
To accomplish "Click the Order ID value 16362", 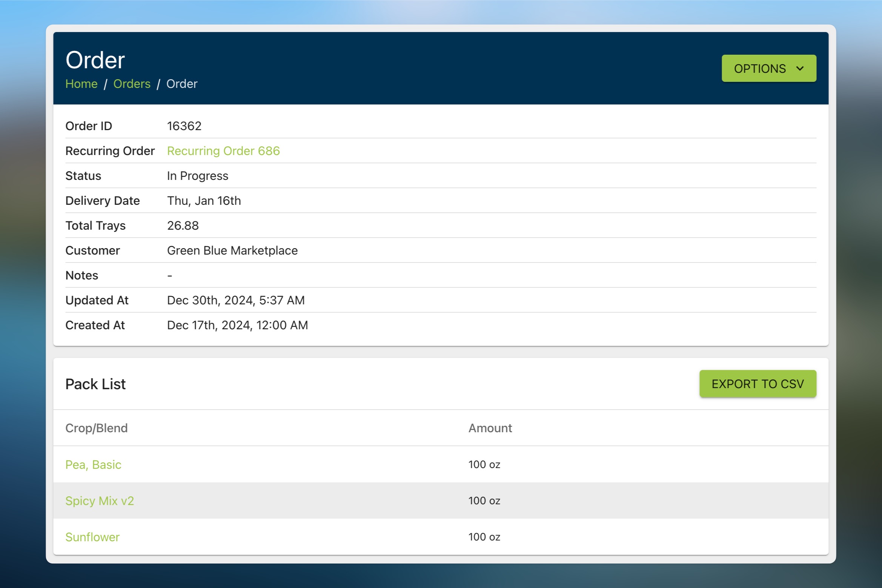I will coord(184,126).
